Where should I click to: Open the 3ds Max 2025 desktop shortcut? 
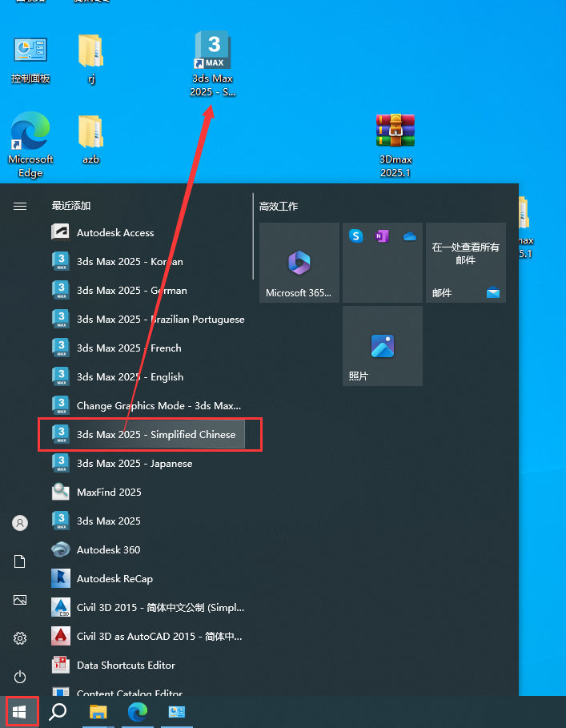click(212, 63)
